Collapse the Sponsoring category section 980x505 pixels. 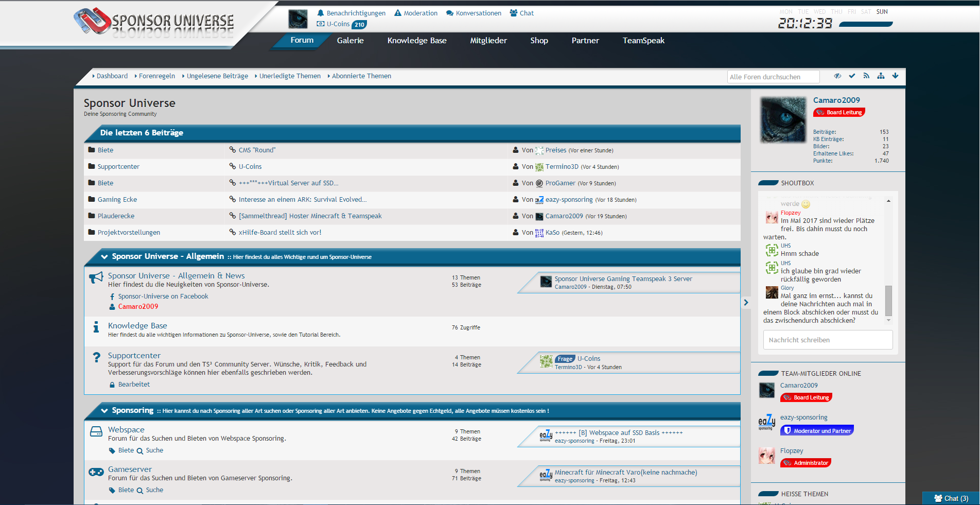(x=104, y=411)
